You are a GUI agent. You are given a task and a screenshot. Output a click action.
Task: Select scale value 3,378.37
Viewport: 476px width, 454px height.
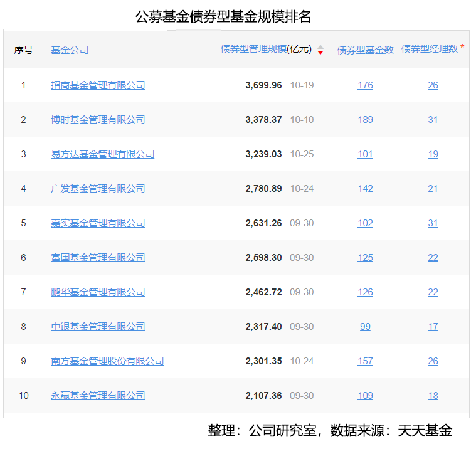coord(263,120)
